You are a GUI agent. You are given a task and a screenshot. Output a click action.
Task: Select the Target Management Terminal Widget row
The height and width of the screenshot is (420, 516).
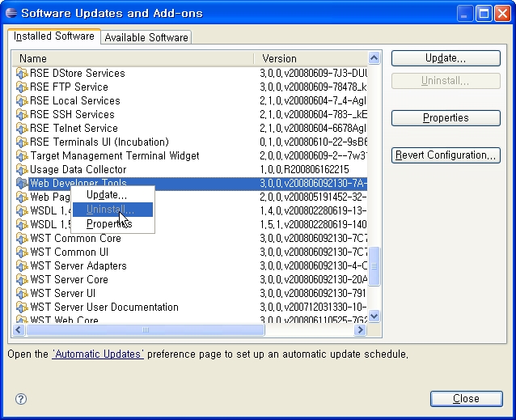tap(190, 155)
